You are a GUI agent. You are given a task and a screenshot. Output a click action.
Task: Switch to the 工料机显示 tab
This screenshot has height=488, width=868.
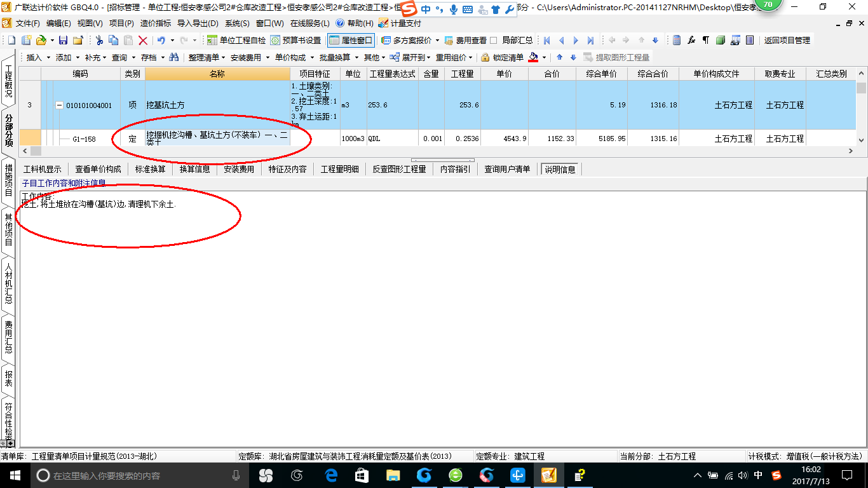coord(43,169)
